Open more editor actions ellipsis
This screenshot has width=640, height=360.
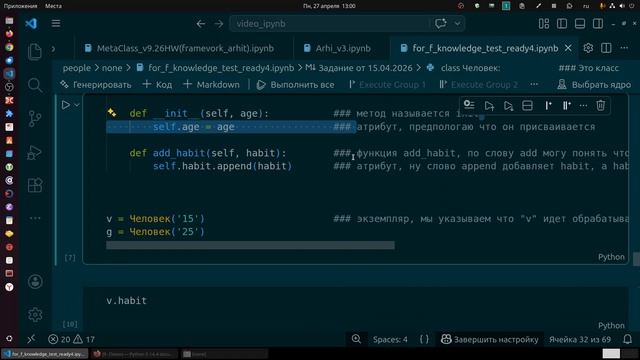(x=624, y=48)
